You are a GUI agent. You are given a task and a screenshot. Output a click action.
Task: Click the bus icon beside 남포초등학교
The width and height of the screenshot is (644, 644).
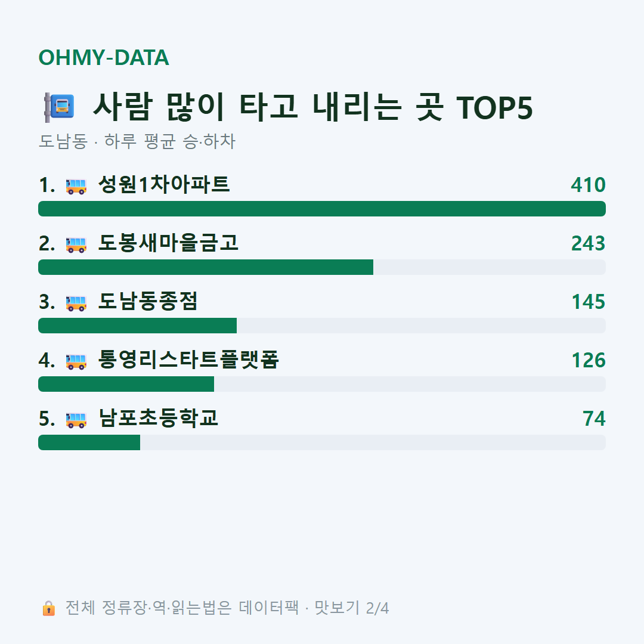(76, 420)
